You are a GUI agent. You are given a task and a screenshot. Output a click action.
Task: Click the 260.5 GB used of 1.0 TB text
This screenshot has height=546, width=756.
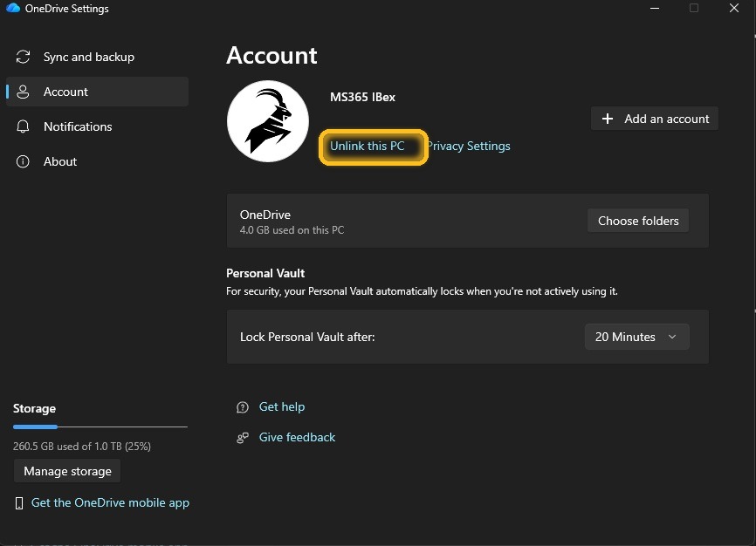[81, 447]
